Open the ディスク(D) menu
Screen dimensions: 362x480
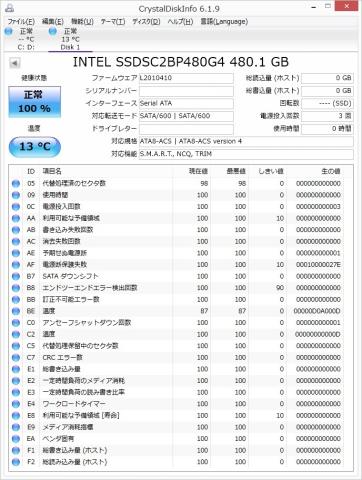coord(146,22)
